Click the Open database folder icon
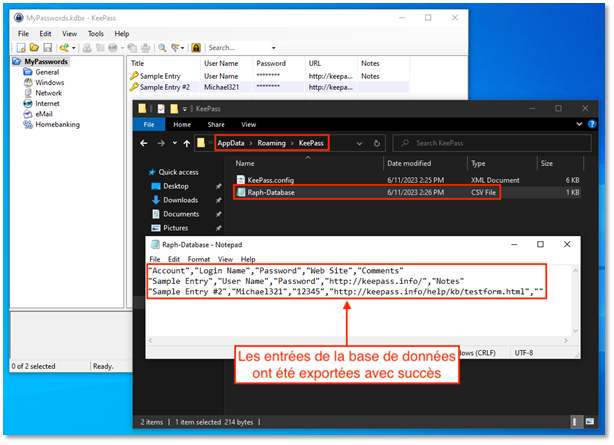The width and height of the screenshot is (614, 445). (34, 48)
